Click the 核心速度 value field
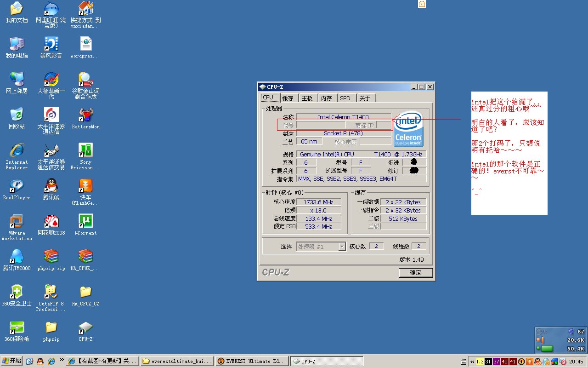The width and height of the screenshot is (588, 368). (x=318, y=202)
